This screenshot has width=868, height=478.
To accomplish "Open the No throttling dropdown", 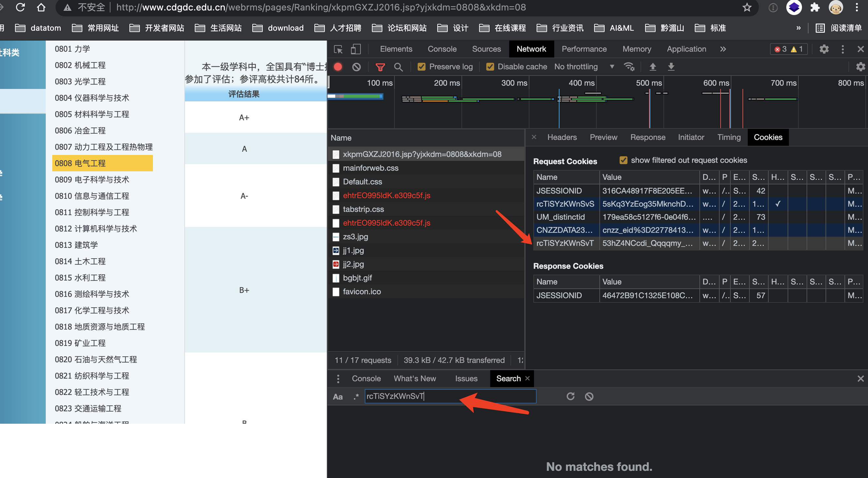I will pos(584,67).
